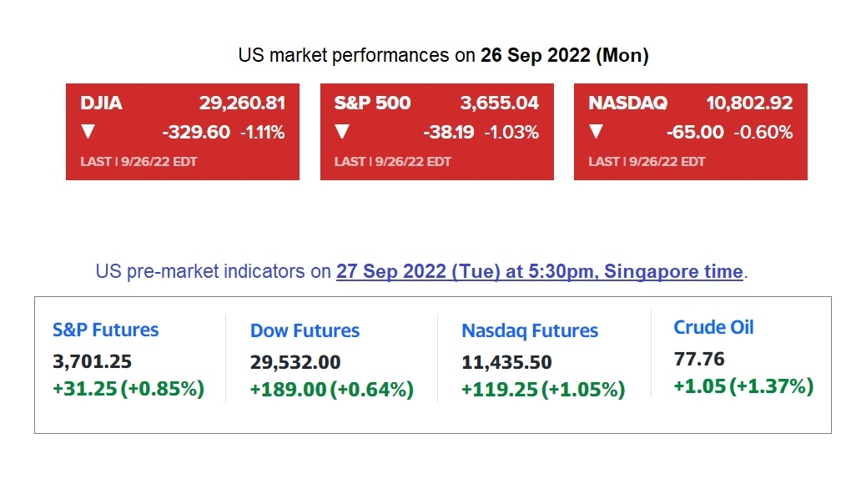Screen dimensions: 861x504
Task: Follow the underlined 27 Sep 2022 Singapore time link
Action: click(x=539, y=271)
